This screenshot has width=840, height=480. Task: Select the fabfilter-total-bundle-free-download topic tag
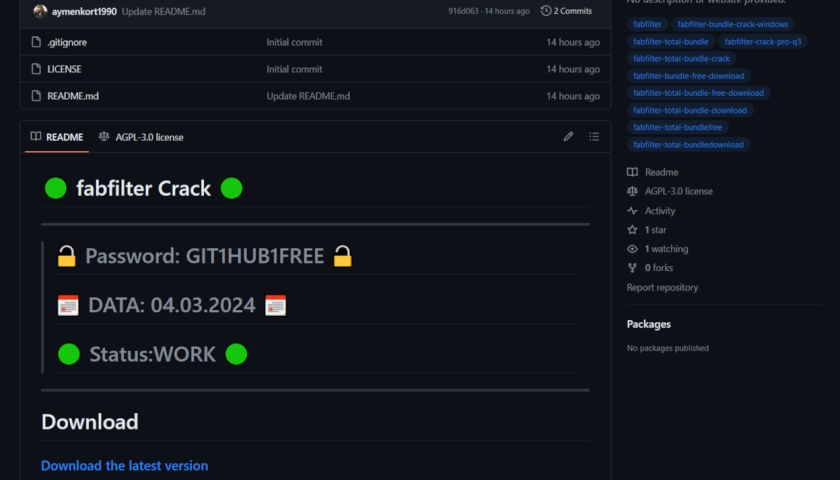699,93
